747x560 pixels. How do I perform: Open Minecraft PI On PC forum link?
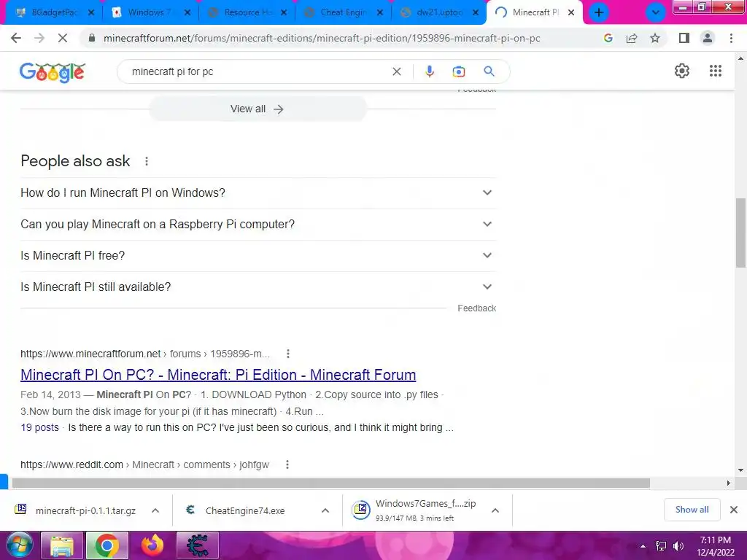click(x=218, y=375)
